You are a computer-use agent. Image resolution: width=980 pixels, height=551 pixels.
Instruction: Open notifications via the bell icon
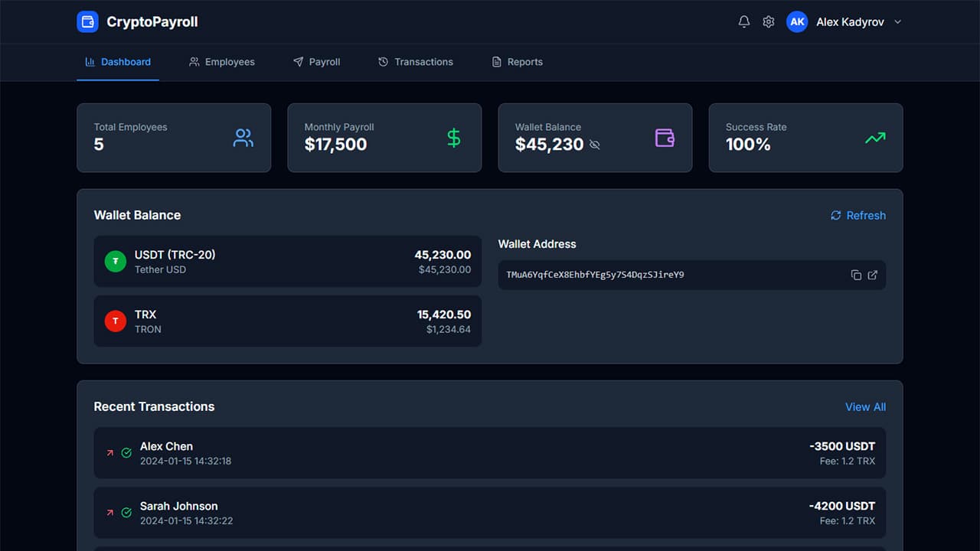[x=743, y=21]
